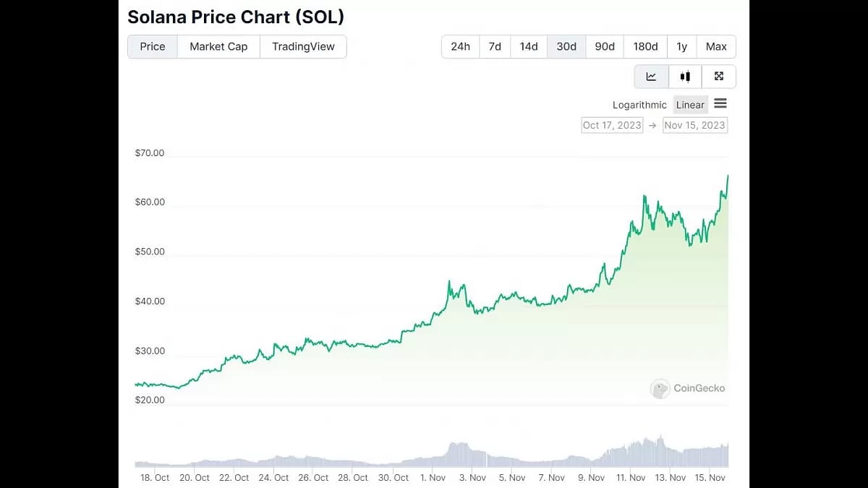Open the chart in fullscreen mode

click(718, 76)
